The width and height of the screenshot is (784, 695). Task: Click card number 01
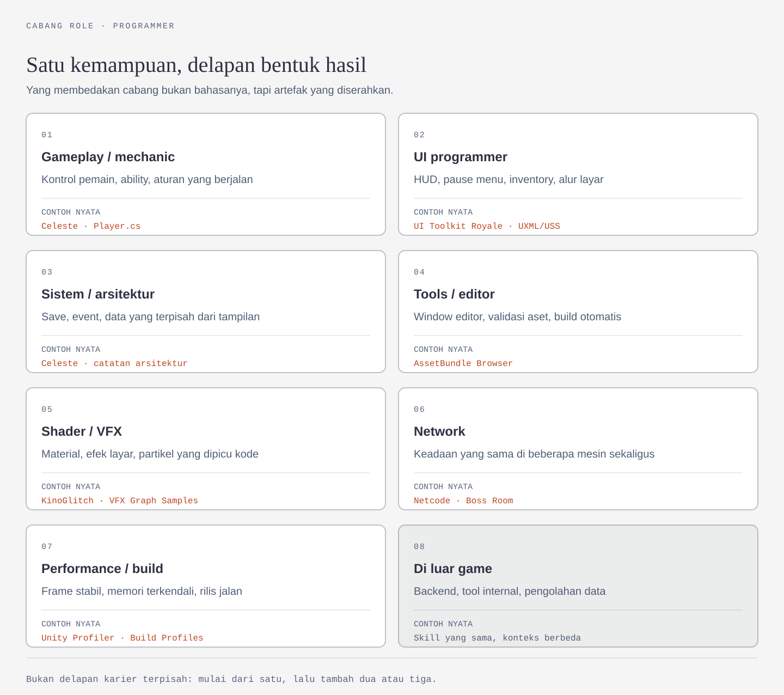pos(47,135)
